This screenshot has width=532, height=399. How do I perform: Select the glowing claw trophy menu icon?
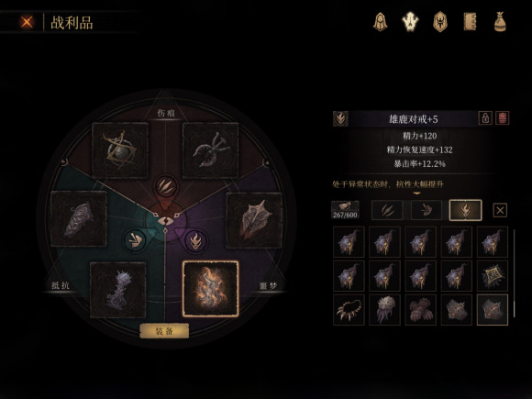click(x=410, y=22)
